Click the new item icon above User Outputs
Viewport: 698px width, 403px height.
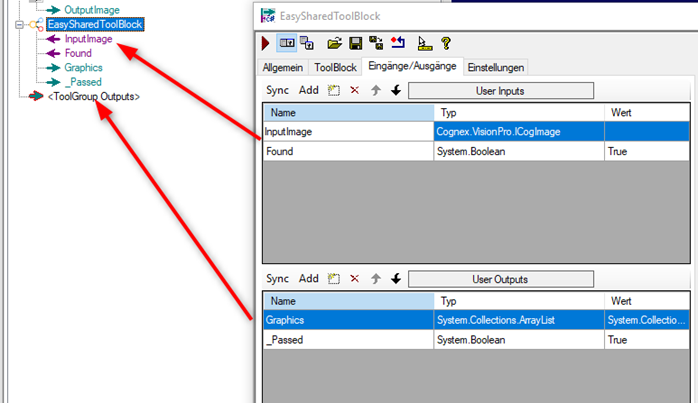pos(333,278)
